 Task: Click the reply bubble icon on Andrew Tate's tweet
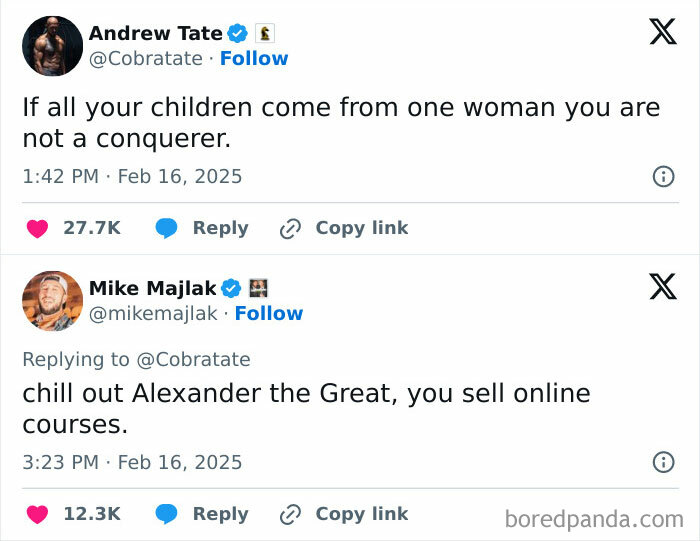tap(167, 229)
